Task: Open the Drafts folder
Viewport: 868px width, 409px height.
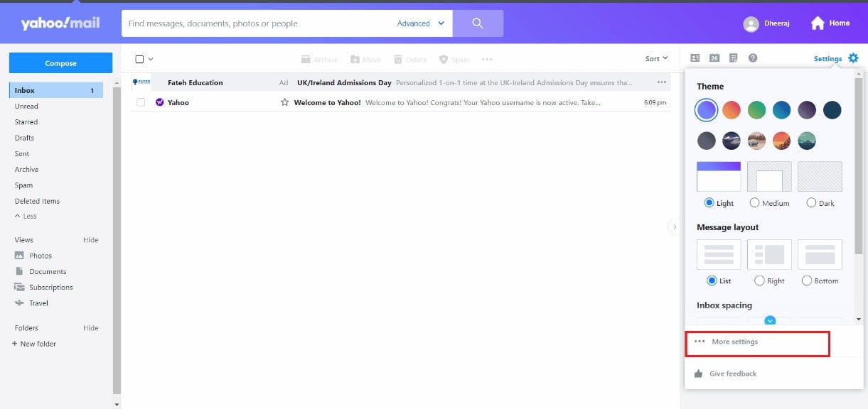Action: [x=24, y=138]
